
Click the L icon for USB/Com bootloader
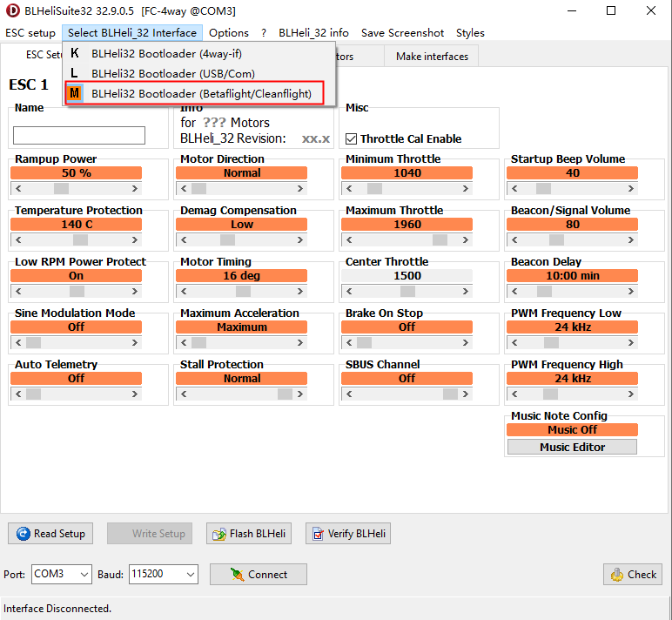[75, 73]
